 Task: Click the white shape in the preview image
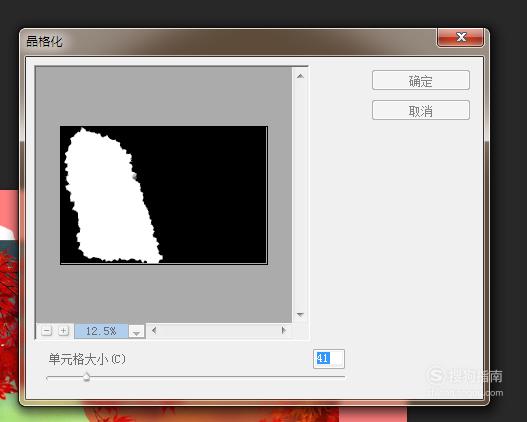click(108, 198)
